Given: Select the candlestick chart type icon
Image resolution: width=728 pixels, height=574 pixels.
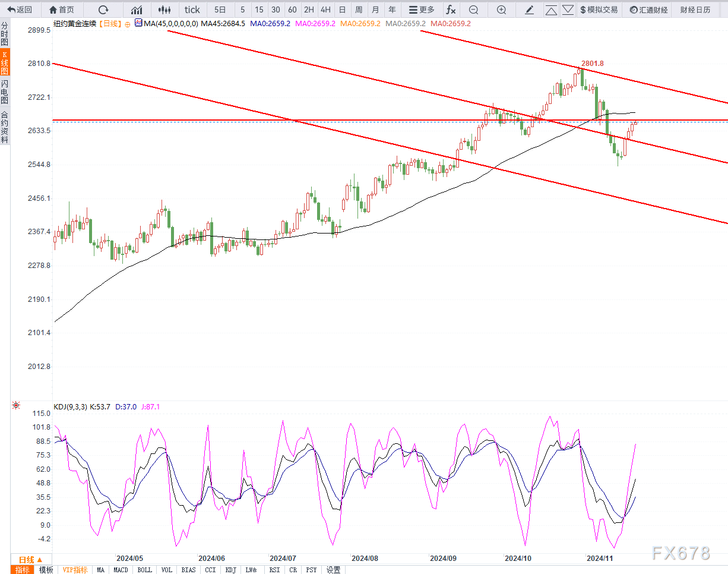Looking at the screenshot, I should [164, 10].
